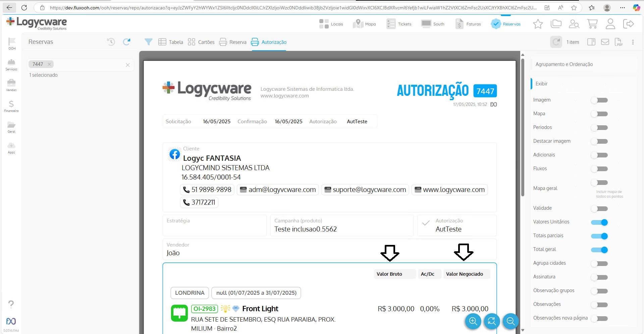Viewport: 644px width, 334px height.
Task: Open the history clock icon
Action: [x=111, y=42]
